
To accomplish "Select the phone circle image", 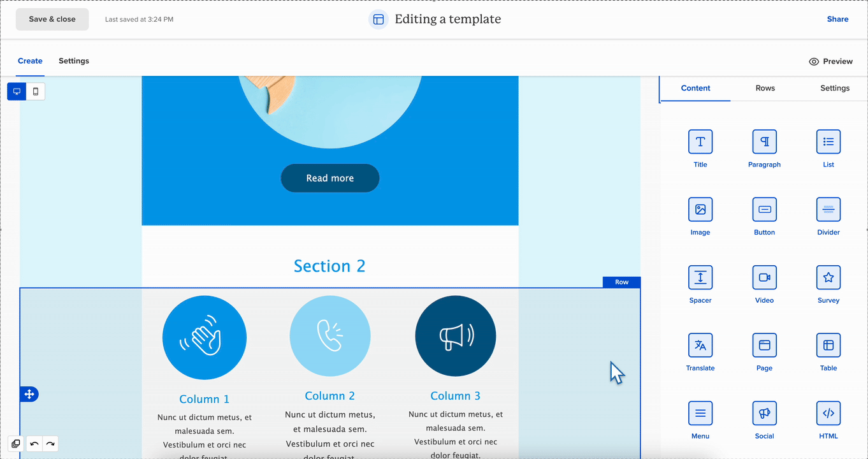I will pyautogui.click(x=330, y=336).
